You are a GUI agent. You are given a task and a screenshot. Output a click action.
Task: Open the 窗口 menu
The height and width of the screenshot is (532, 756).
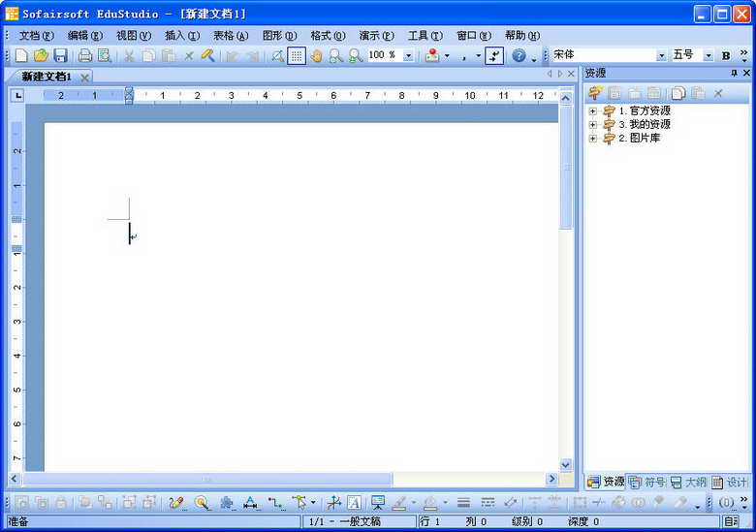coord(474,36)
